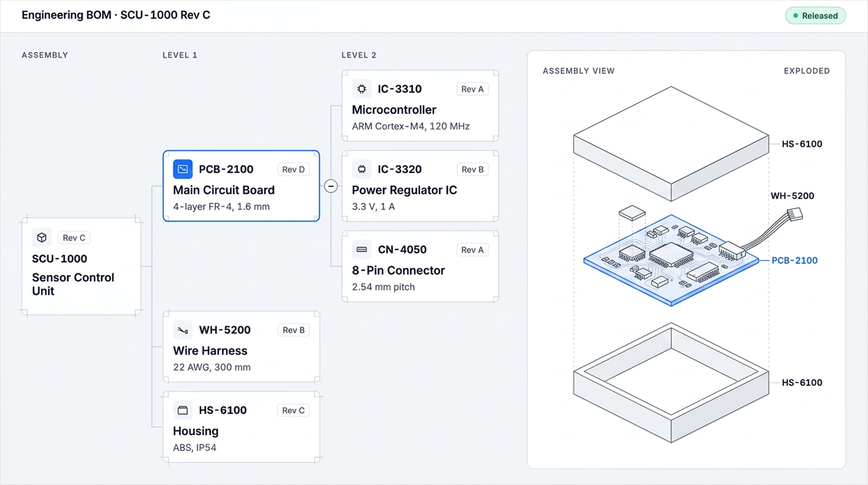Click the wire harness cable in the drawing
The height and width of the screenshot is (485, 868).
(x=772, y=231)
